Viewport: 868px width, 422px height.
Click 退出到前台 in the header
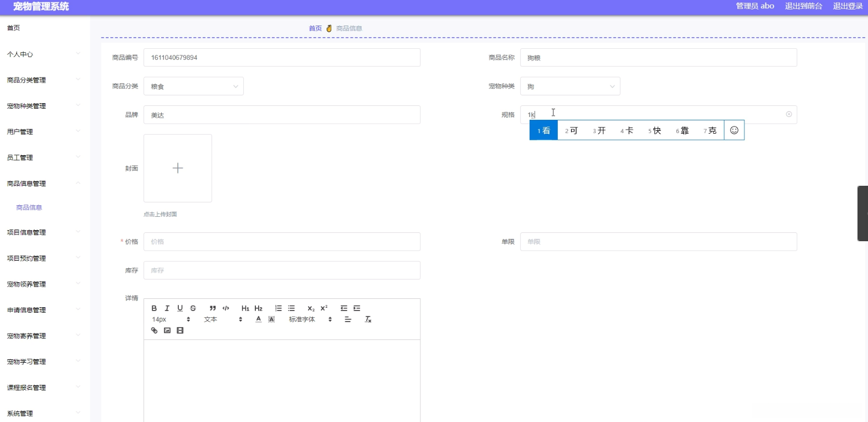[804, 6]
